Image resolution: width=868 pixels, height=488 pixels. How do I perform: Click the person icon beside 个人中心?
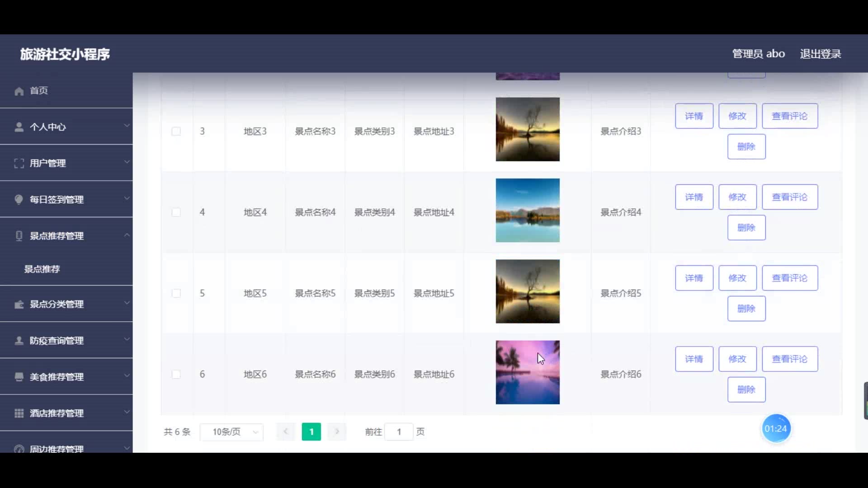tap(19, 127)
